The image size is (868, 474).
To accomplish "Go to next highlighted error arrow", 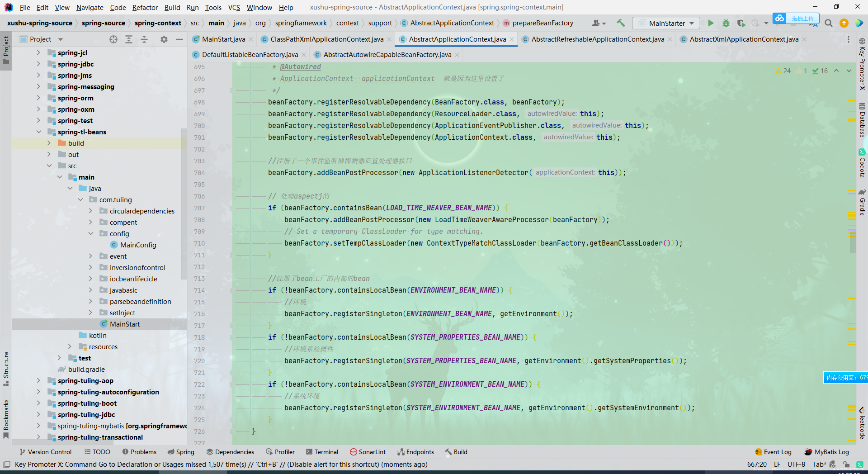I will (x=849, y=71).
